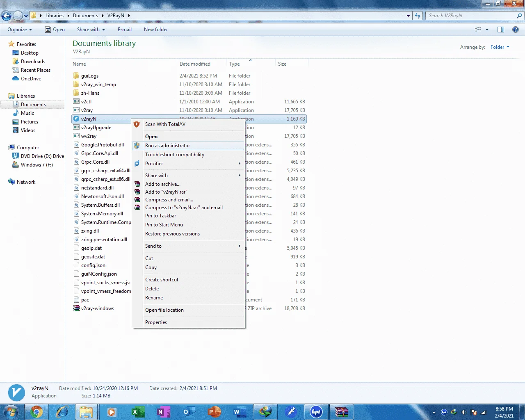Image resolution: width=525 pixels, height=420 pixels.
Task: Select Network in the navigation pane
Action: coord(26,182)
